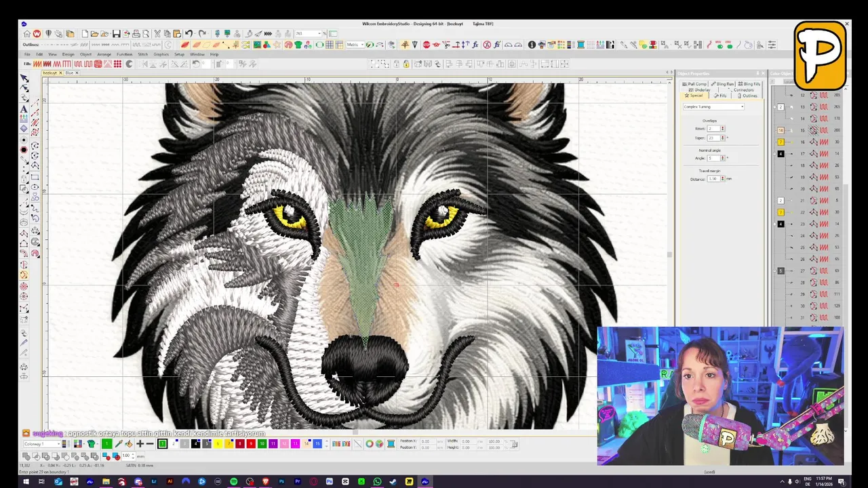Choose the first Satin fill stitch icon
Screen dimensions: 868x488
pos(37,64)
